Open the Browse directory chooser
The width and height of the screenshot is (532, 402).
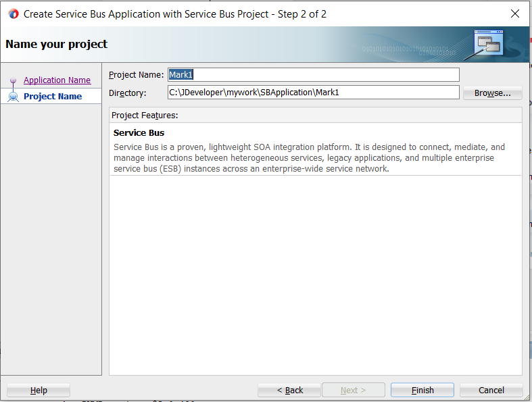point(492,93)
